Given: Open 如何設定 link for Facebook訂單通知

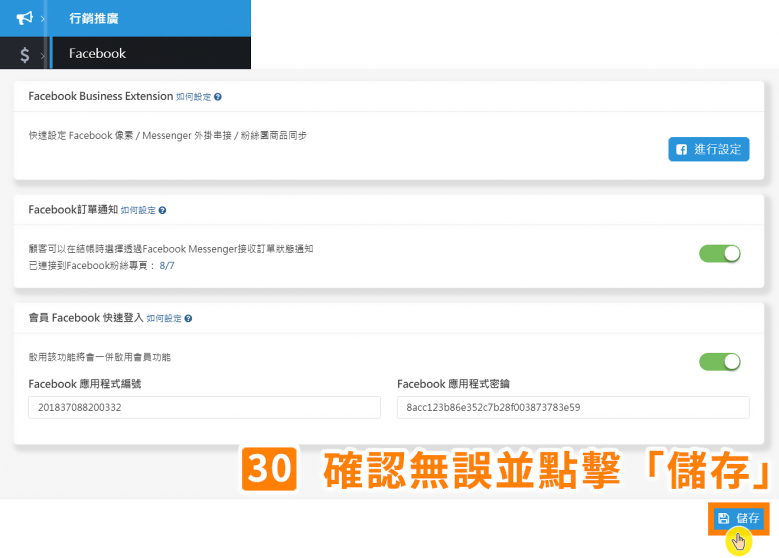Looking at the screenshot, I should 138,210.
